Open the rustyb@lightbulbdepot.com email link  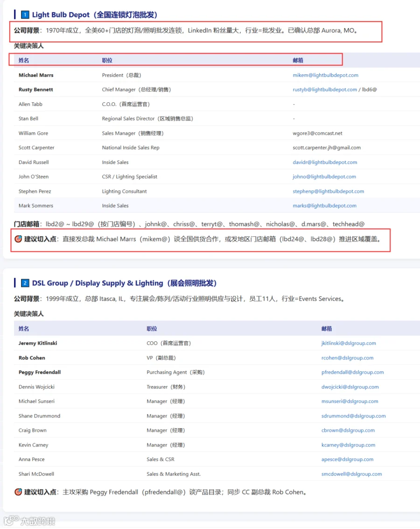(x=325, y=90)
